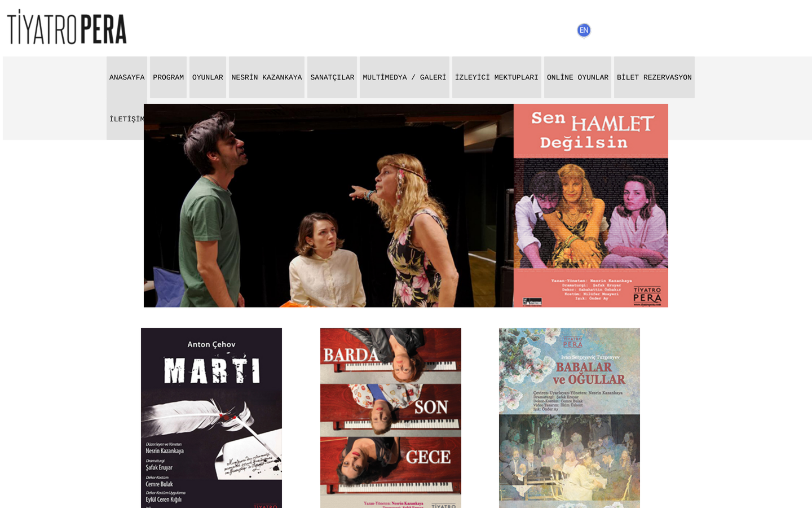
Task: Open the Babalar ve Oğullar poster
Action: pos(570,418)
